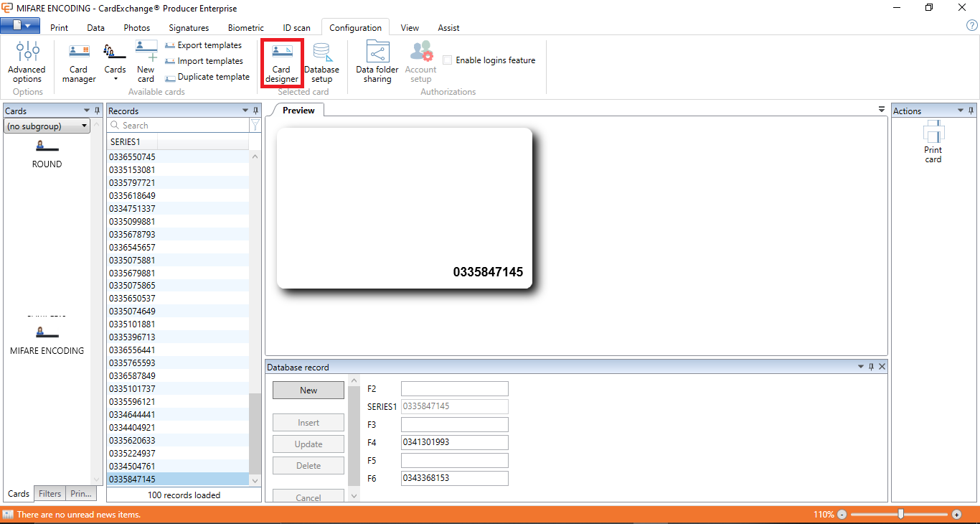Select record 0335618649
This screenshot has height=524, width=980.
click(178, 195)
